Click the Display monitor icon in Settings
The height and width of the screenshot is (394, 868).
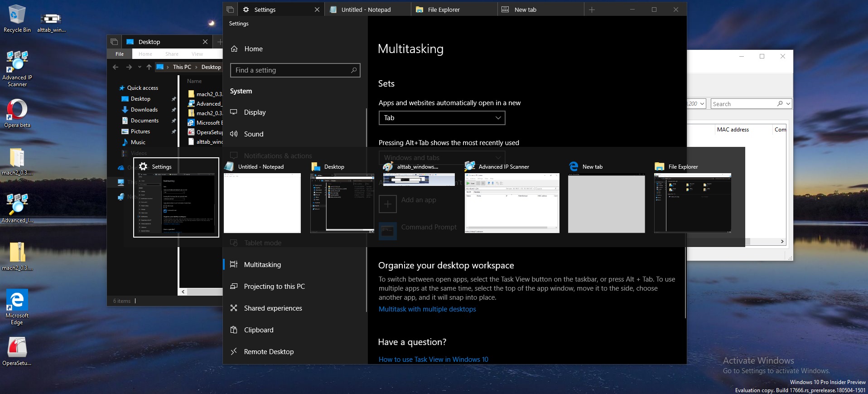tap(234, 112)
